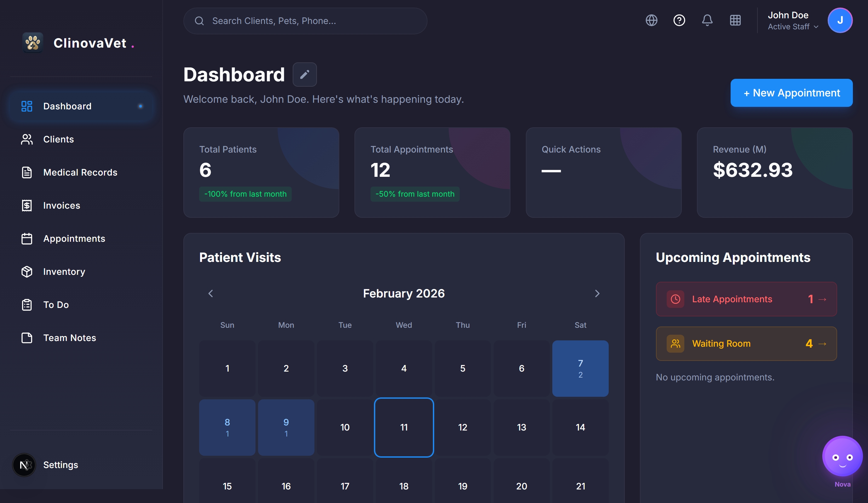This screenshot has width=868, height=503.
Task: Go to previous month in Patient Visits calendar
Action: click(x=210, y=293)
